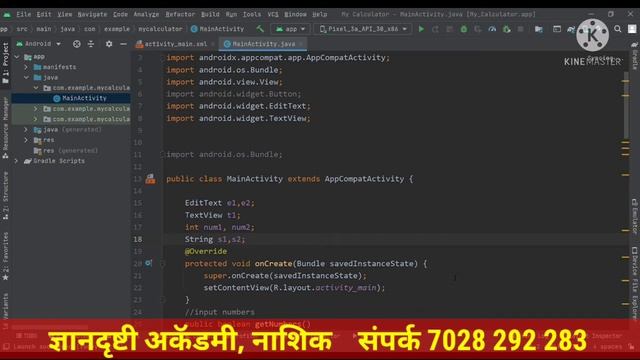The image size is (640, 360).
Task: Open the app run configuration dropdown
Action: click(291, 29)
